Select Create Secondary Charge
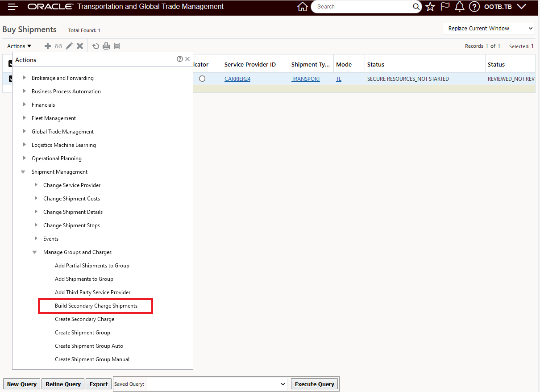The image size is (540, 392). tap(84, 319)
